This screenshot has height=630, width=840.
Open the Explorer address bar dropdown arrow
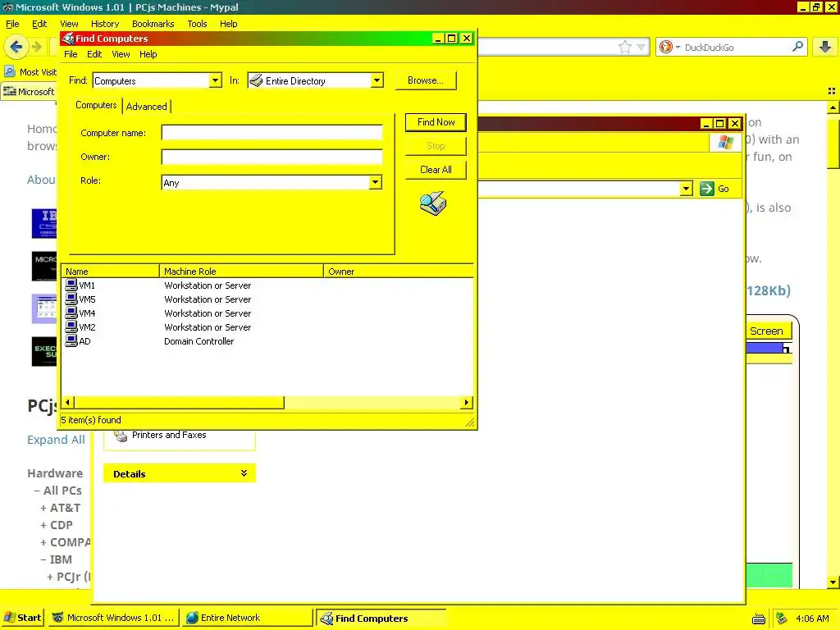[686, 189]
